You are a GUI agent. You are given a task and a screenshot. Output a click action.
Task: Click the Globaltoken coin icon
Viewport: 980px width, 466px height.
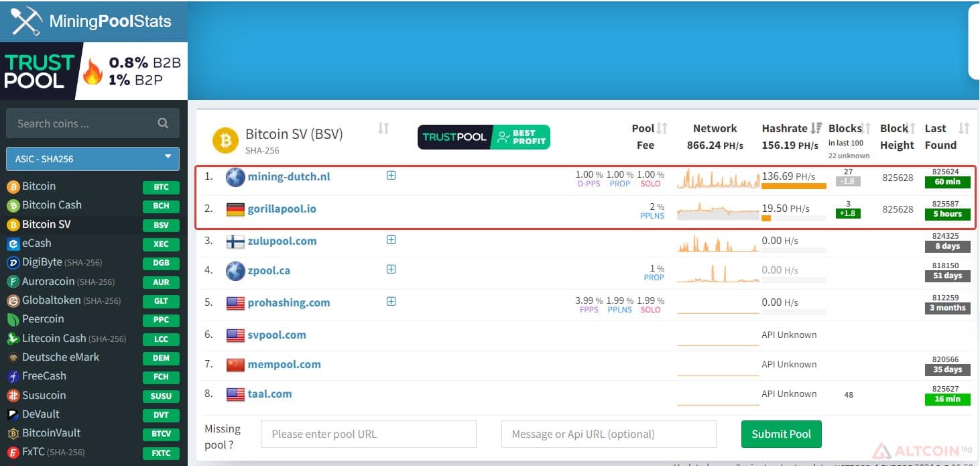coord(13,300)
